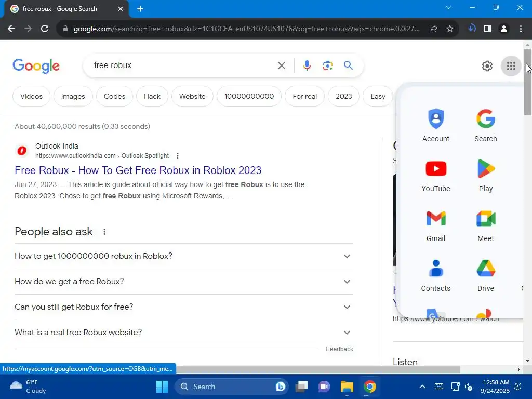Expand "Can you still get Robux for free?"
Viewport: 532px width, 399px height.
[x=183, y=307]
